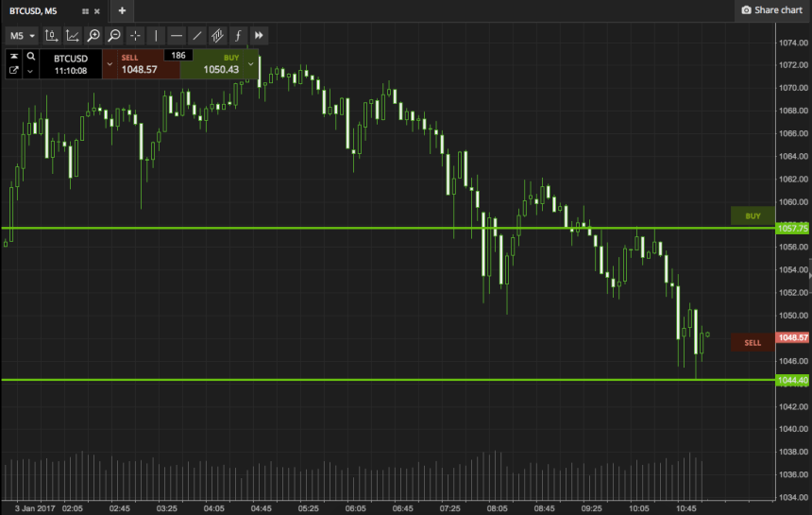Switch to the BTCUSD, M5 tab

pyautogui.click(x=40, y=10)
